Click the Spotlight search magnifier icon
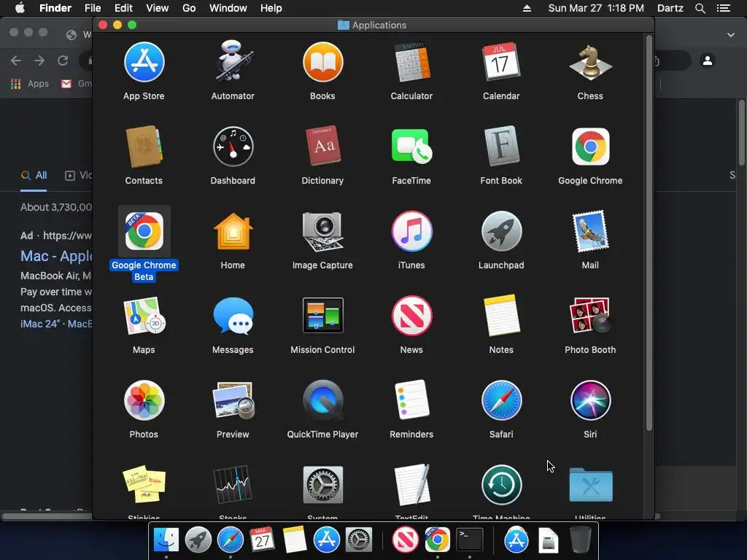 700,8
